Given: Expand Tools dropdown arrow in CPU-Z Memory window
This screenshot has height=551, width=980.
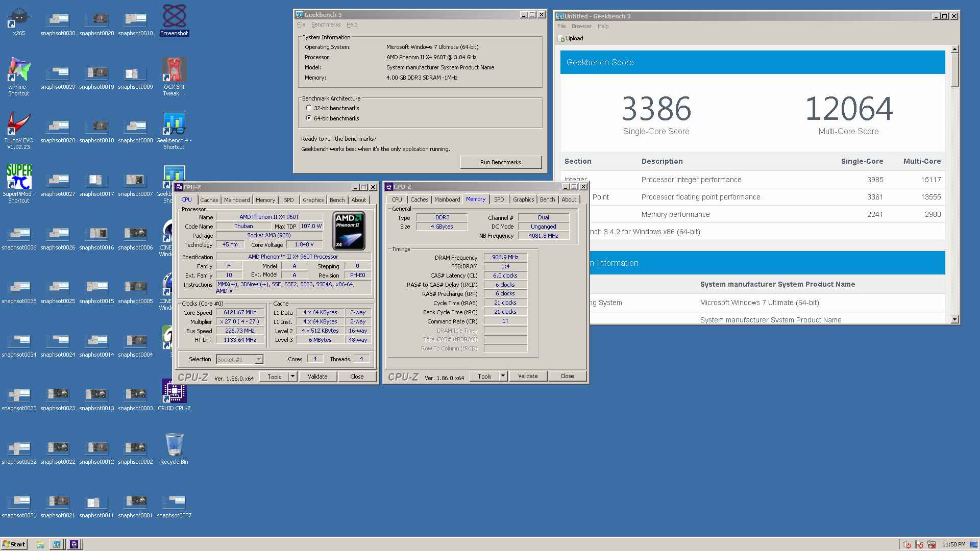Looking at the screenshot, I should [x=503, y=376].
